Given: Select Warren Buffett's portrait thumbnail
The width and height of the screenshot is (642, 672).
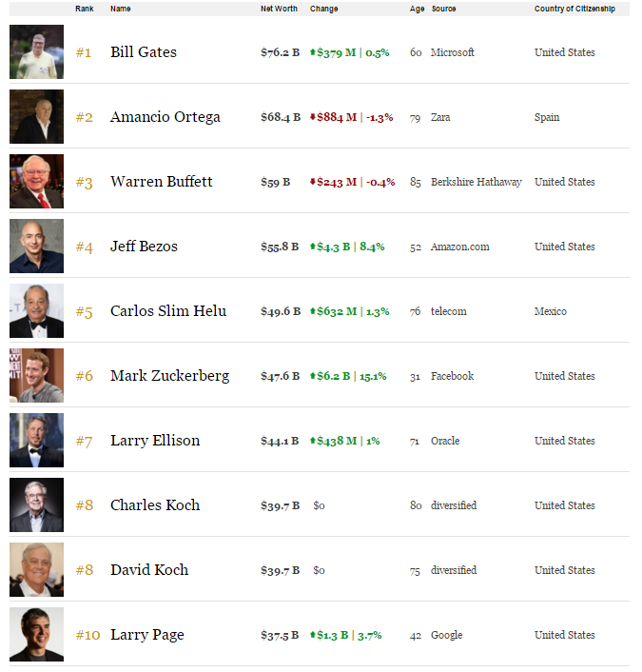Looking at the screenshot, I should click(36, 182).
